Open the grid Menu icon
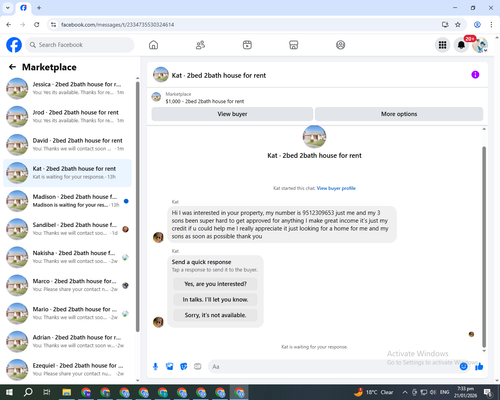Image resolution: width=500 pixels, height=400 pixels. pos(442,45)
